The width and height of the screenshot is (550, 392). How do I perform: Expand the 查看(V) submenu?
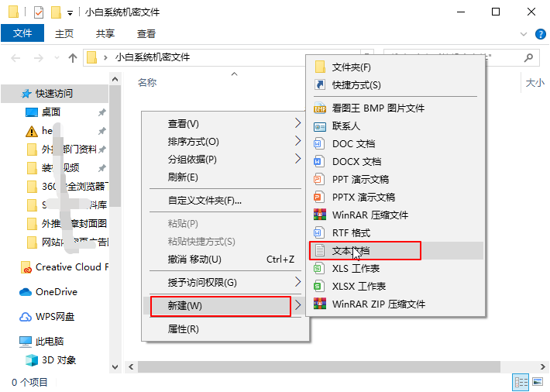pyautogui.click(x=225, y=123)
